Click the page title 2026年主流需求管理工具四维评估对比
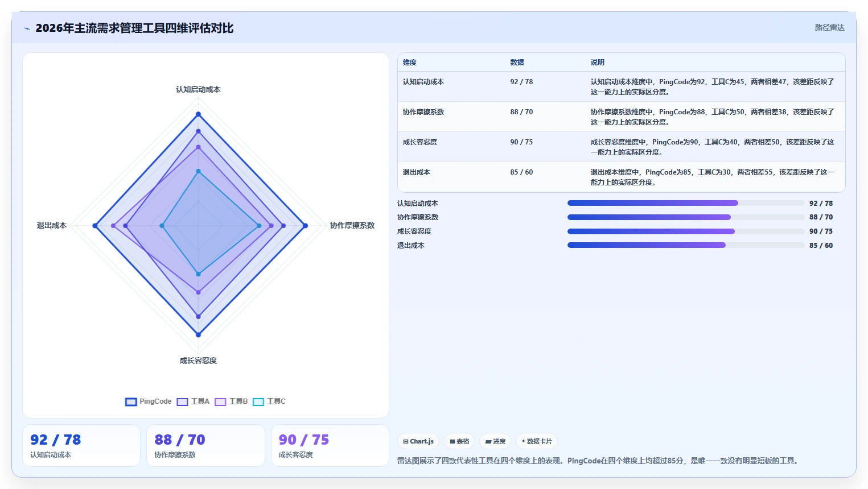 [x=134, y=28]
